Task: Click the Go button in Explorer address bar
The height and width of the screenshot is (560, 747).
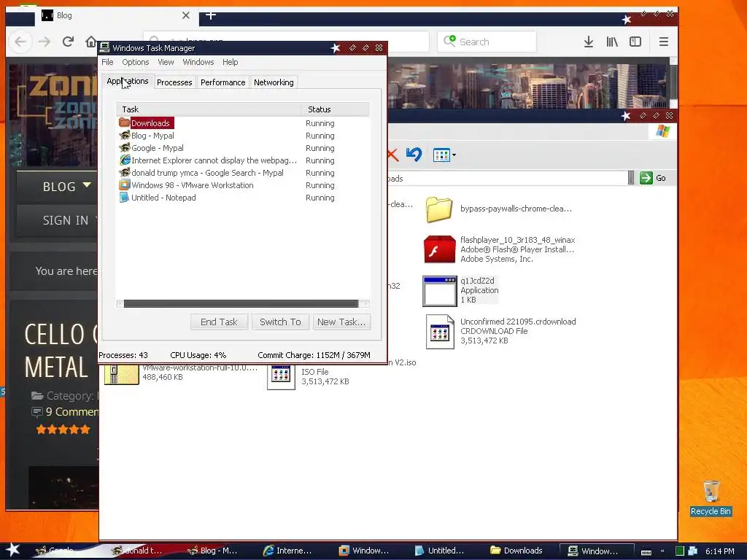Action: (653, 178)
